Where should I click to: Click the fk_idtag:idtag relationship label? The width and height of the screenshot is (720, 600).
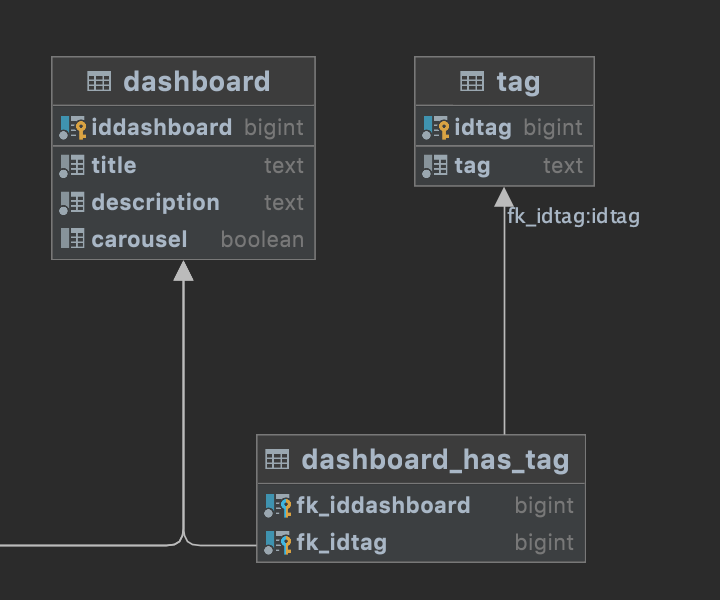[574, 217]
